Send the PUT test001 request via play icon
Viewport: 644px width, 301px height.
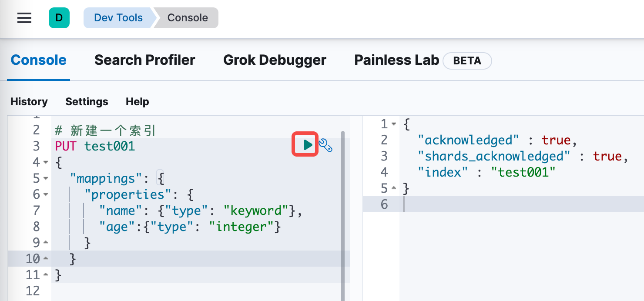305,144
